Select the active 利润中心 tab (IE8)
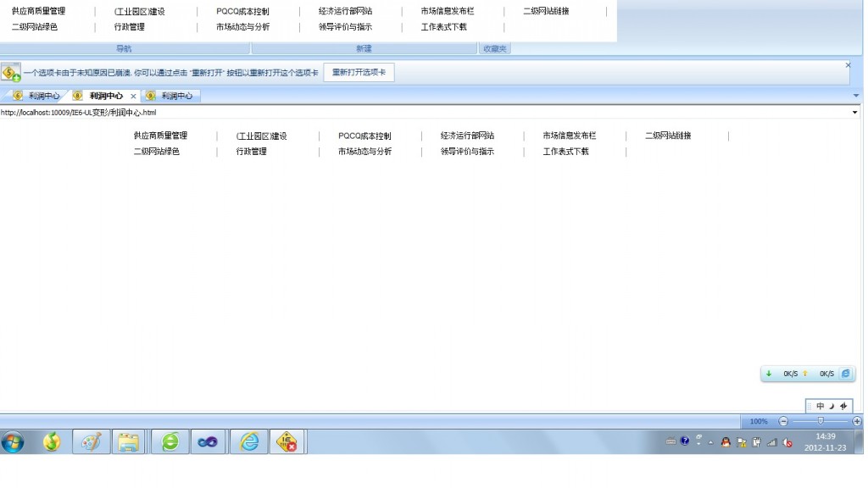This screenshot has height=488, width=868. [x=103, y=96]
